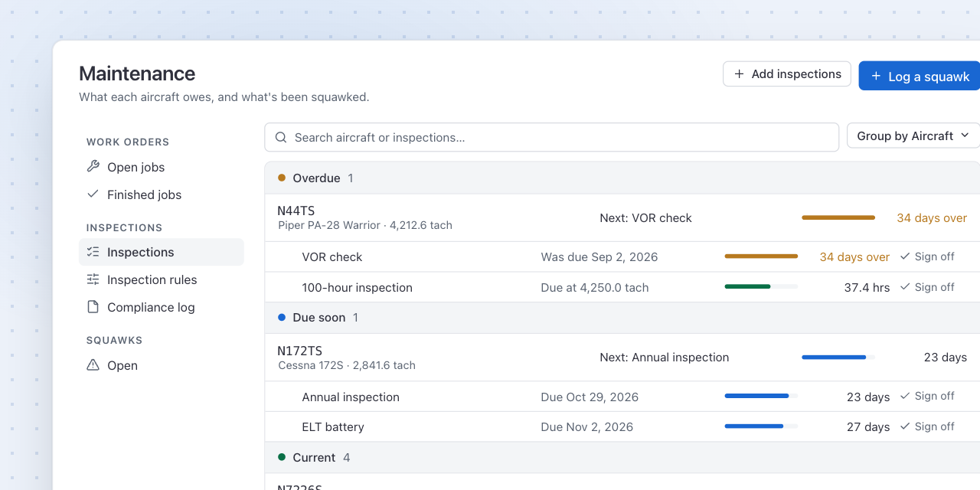Click '34 days over' in N44TS header
The width and height of the screenshot is (980, 490).
pos(932,218)
